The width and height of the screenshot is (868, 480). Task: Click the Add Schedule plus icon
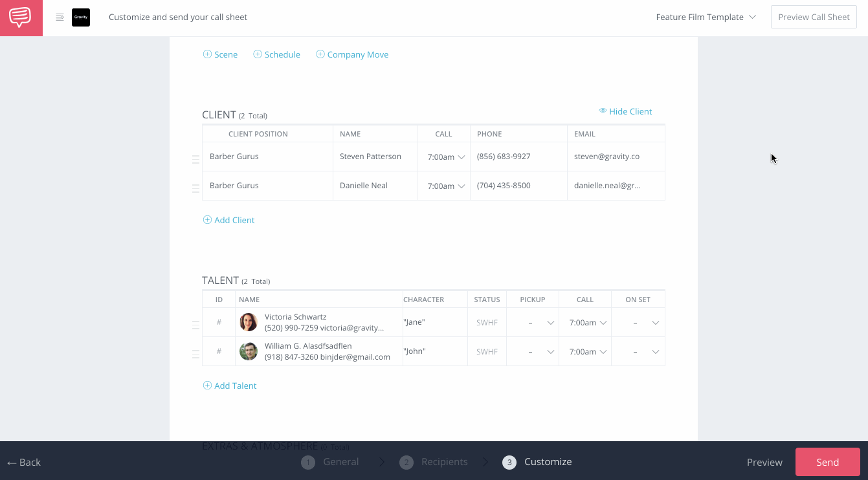(x=257, y=54)
